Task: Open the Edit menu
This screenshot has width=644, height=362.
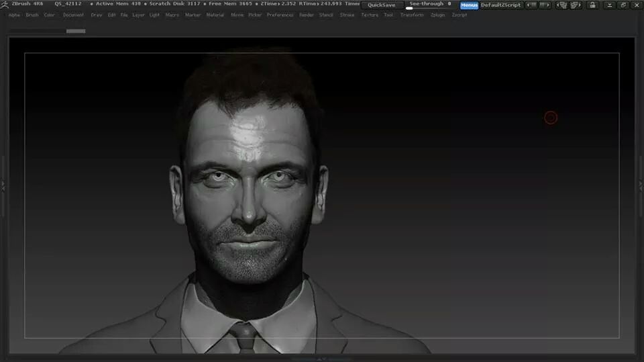Action: coord(112,15)
